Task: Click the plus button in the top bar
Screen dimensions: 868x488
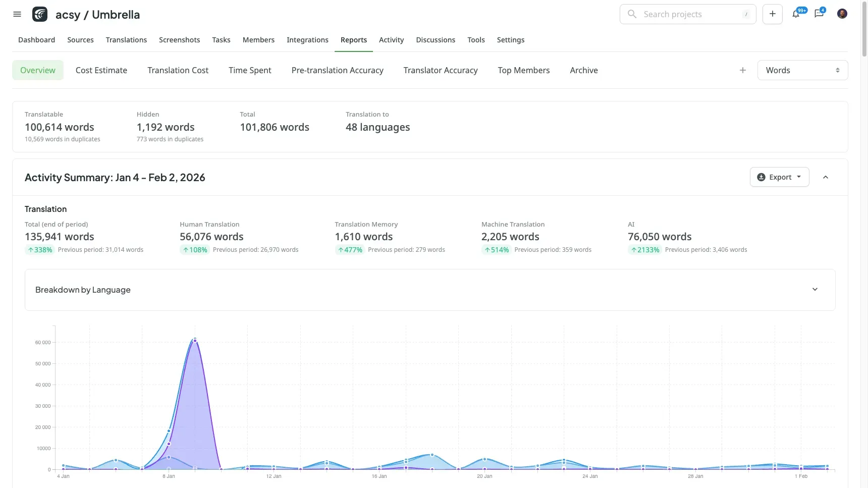Action: click(x=772, y=14)
